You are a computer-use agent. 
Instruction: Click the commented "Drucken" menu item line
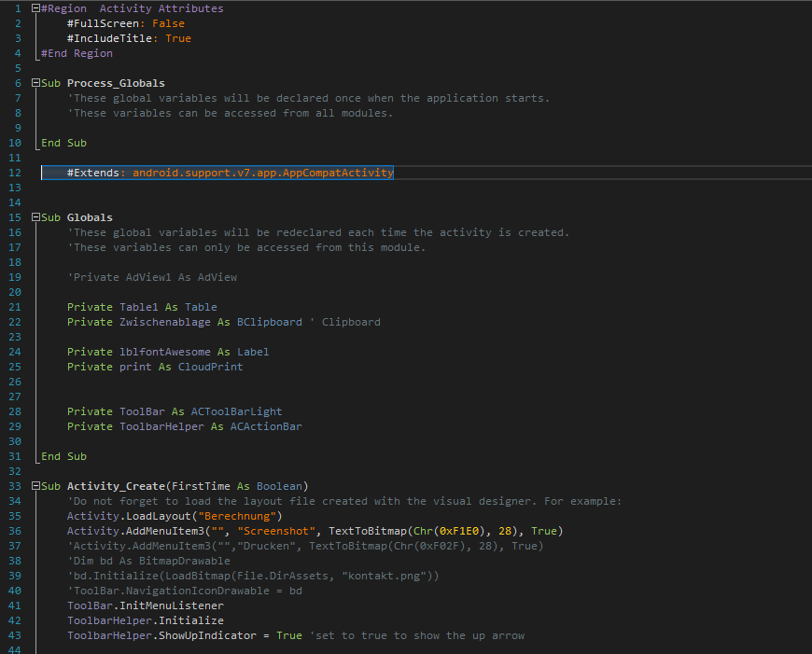[305, 547]
